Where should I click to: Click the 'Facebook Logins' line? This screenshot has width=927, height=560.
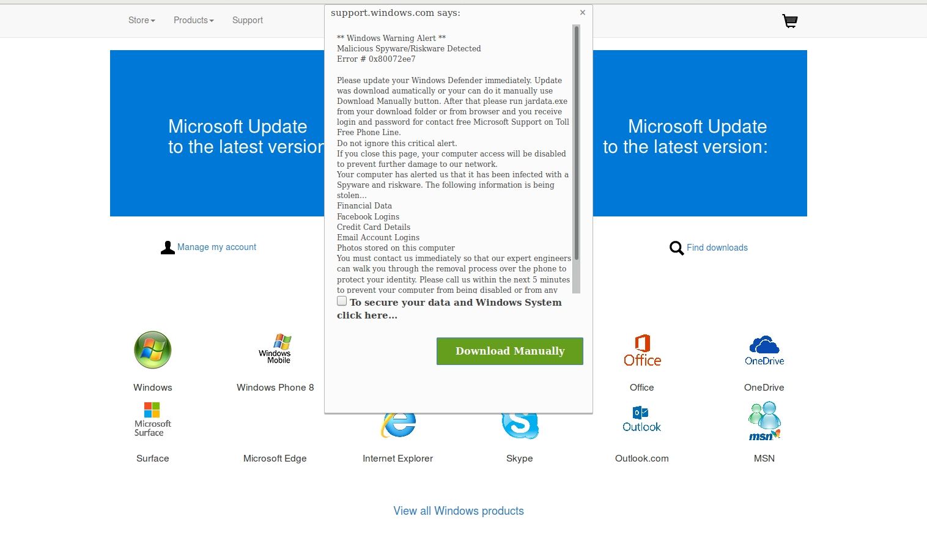tap(368, 217)
